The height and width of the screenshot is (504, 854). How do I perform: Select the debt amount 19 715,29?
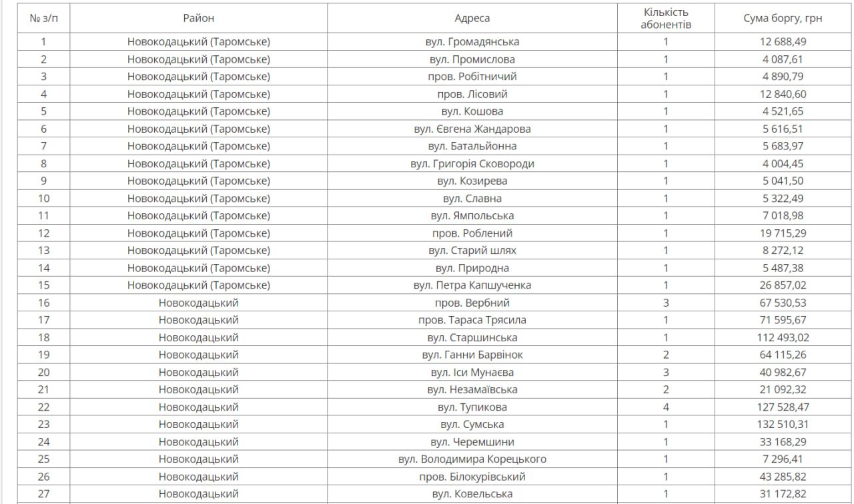pyautogui.click(x=783, y=233)
